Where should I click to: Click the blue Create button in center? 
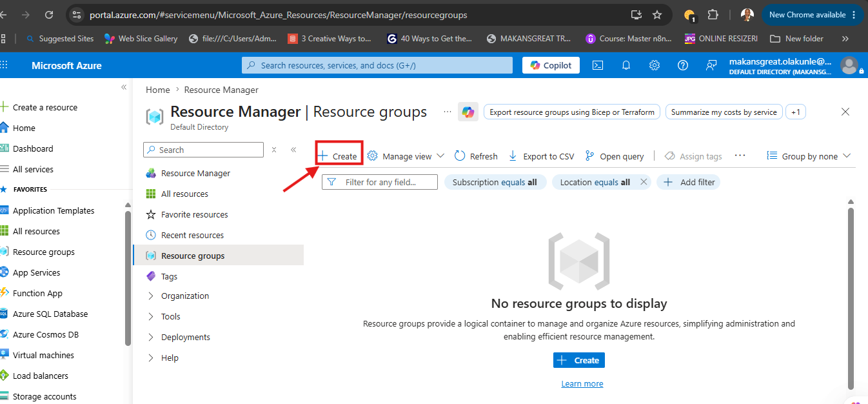click(x=579, y=360)
